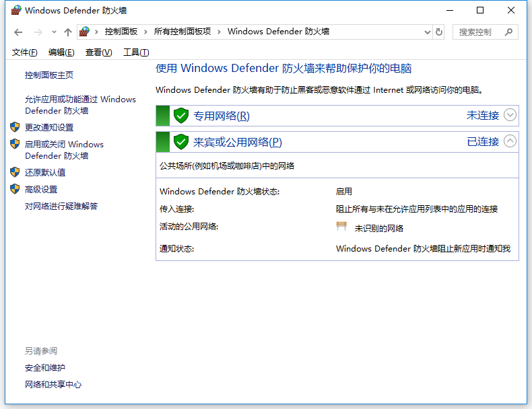Maximize the Windows Defender 防火墙 window
This screenshot has width=532, height=409.
pos(480,11)
